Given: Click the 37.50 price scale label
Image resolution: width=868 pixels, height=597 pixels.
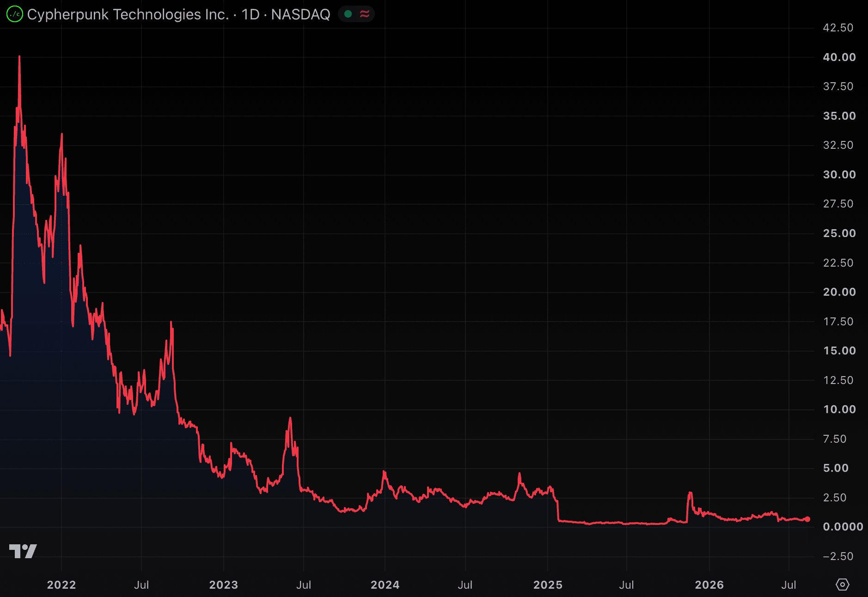Looking at the screenshot, I should [838, 86].
